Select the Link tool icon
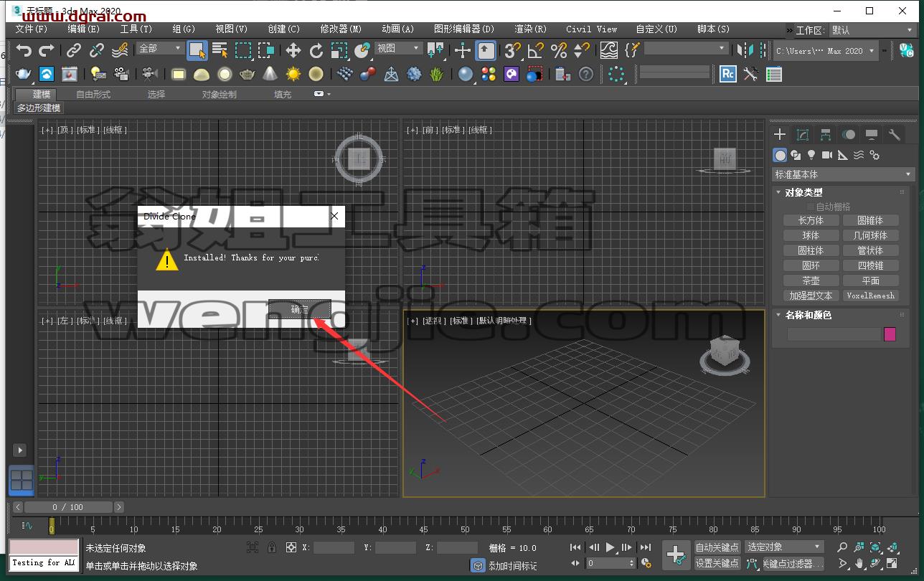This screenshot has height=581, width=924. click(74, 50)
